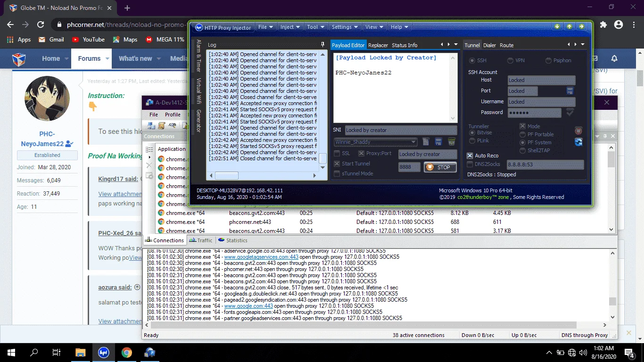Open the forum notifications bell icon
This screenshot has width=644, height=362.
click(614, 58)
